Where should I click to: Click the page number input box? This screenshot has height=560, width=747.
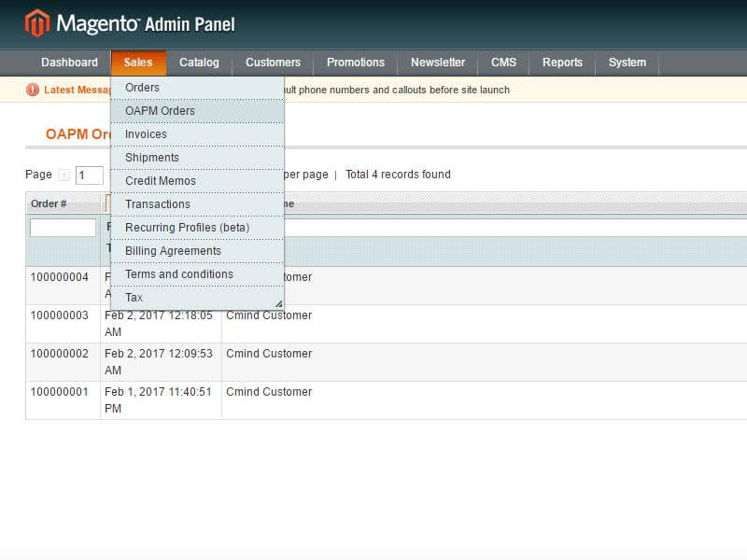(x=89, y=175)
